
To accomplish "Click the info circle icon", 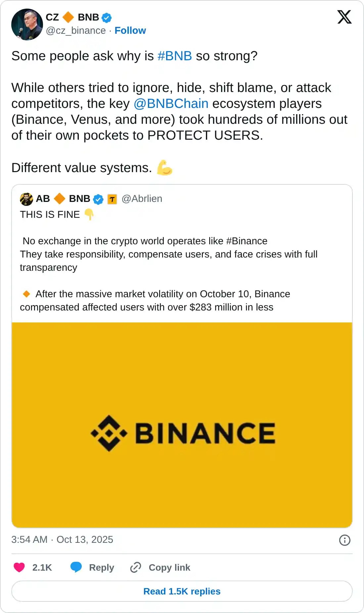I will pos(344,540).
